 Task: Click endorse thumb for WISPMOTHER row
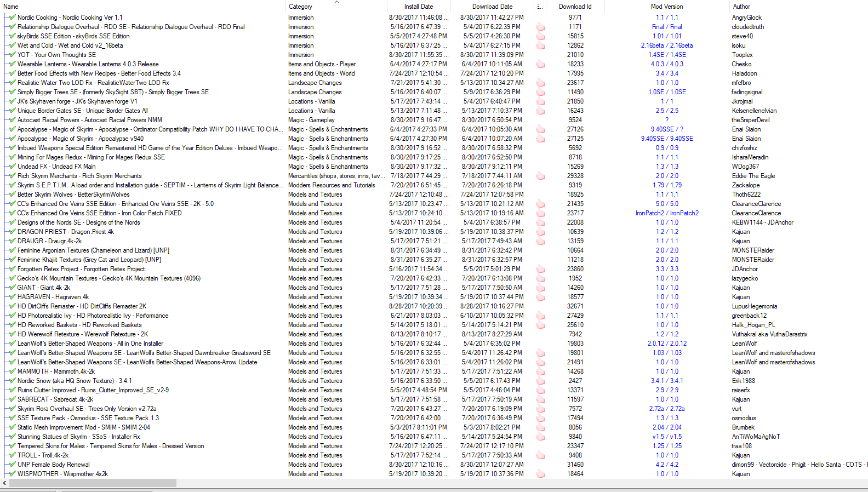(540, 474)
